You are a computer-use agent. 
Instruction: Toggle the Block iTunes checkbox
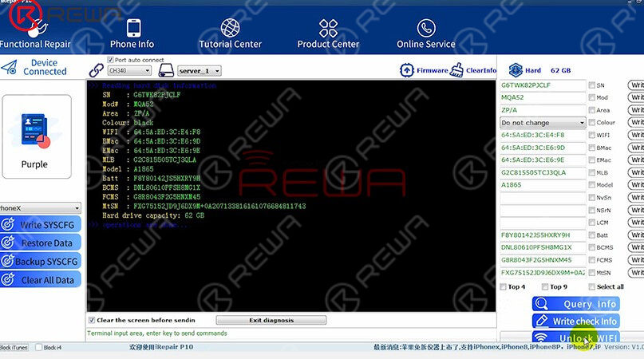click(x=14, y=348)
